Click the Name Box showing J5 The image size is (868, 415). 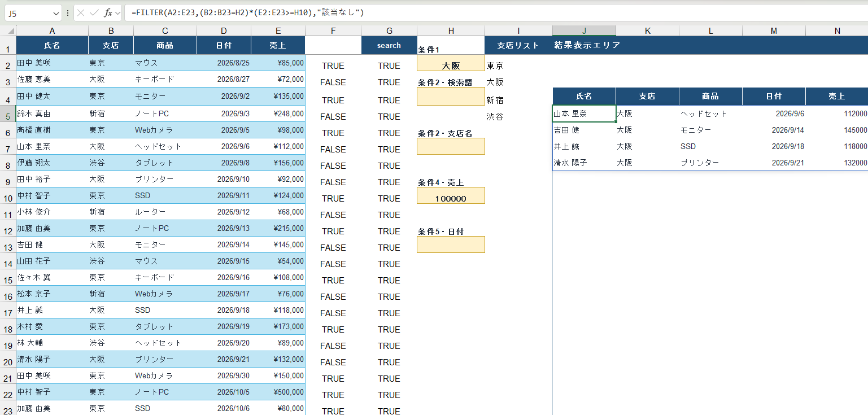click(x=28, y=12)
